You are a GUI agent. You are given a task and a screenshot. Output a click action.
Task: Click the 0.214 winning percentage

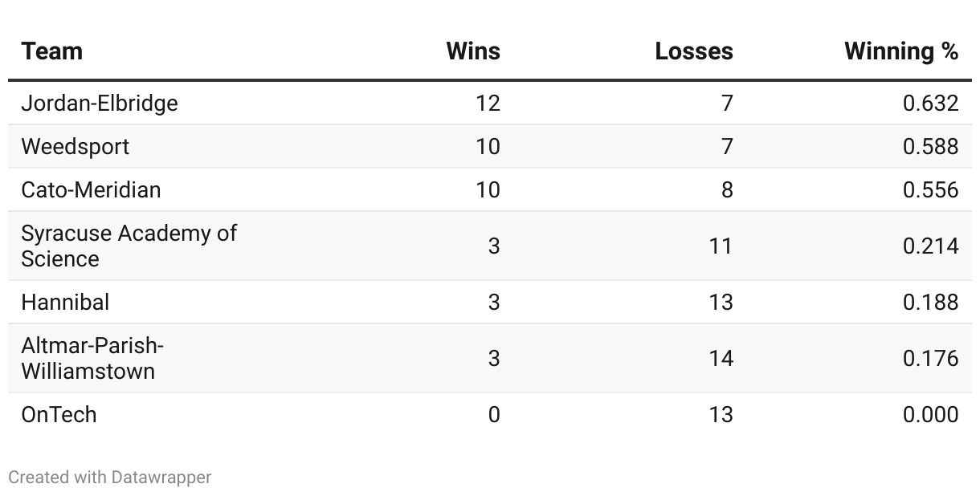pyautogui.click(x=931, y=246)
